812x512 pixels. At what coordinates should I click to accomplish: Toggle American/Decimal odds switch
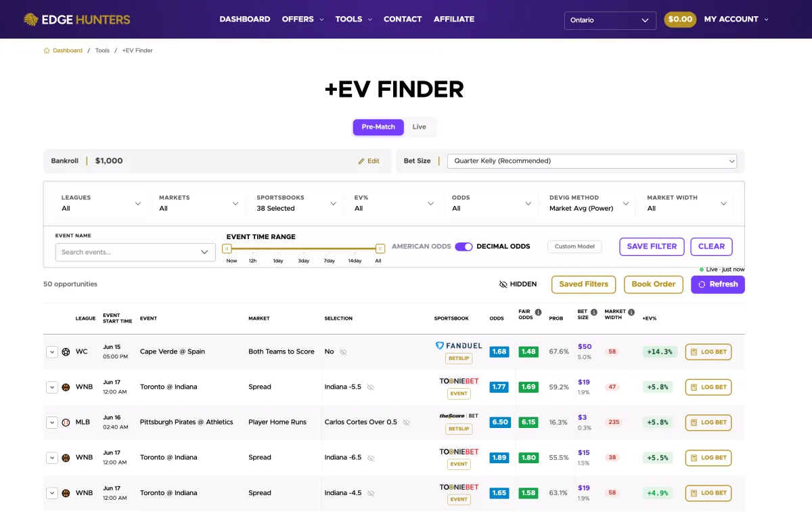tap(464, 247)
